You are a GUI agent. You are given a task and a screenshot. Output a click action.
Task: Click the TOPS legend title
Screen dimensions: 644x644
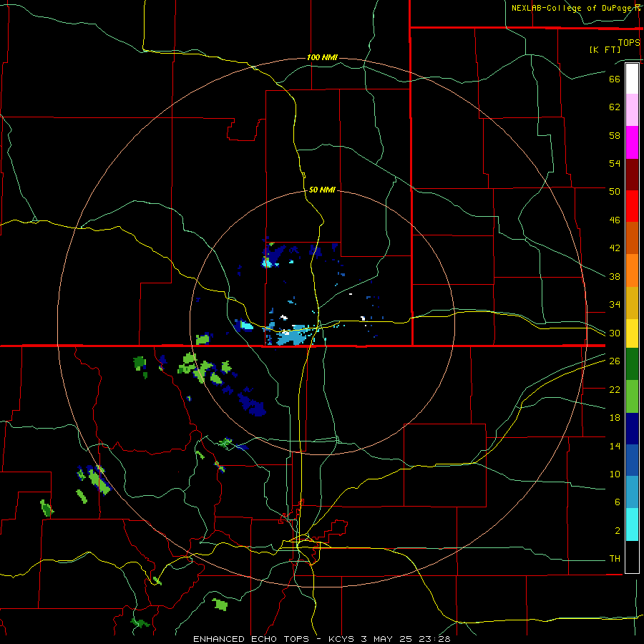click(x=629, y=42)
